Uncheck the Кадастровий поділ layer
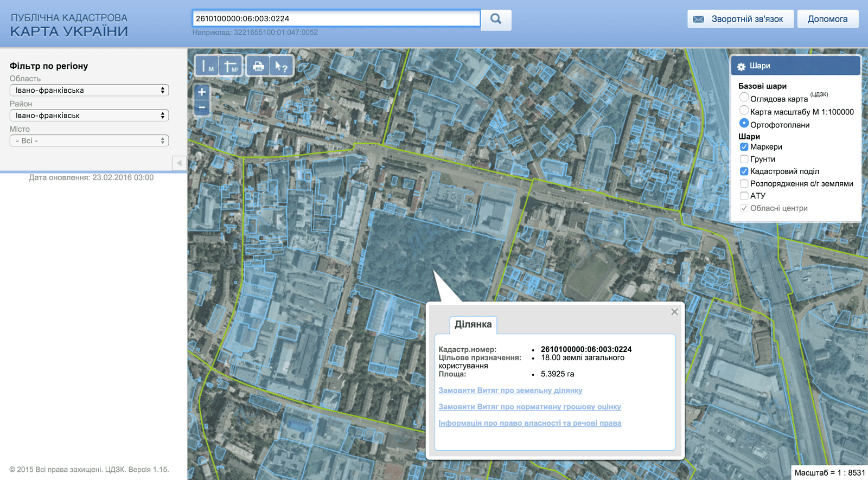Viewport: 868px width, 480px height. (x=744, y=171)
